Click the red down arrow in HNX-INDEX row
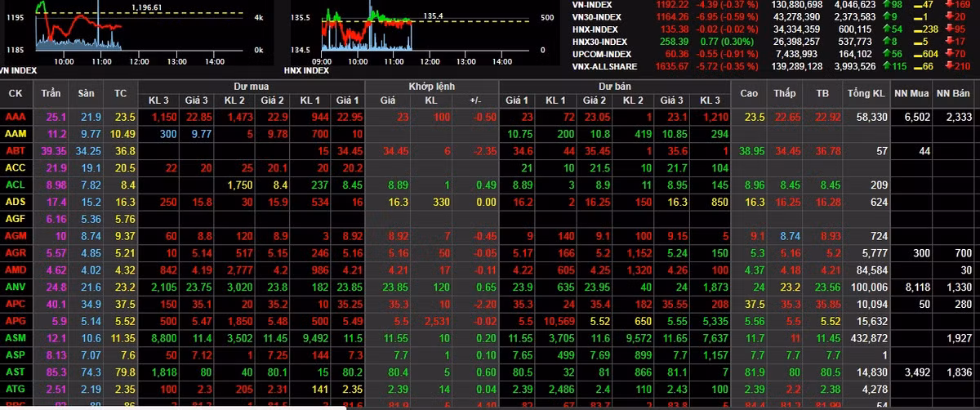This screenshot has width=980, height=410. pos(951,29)
